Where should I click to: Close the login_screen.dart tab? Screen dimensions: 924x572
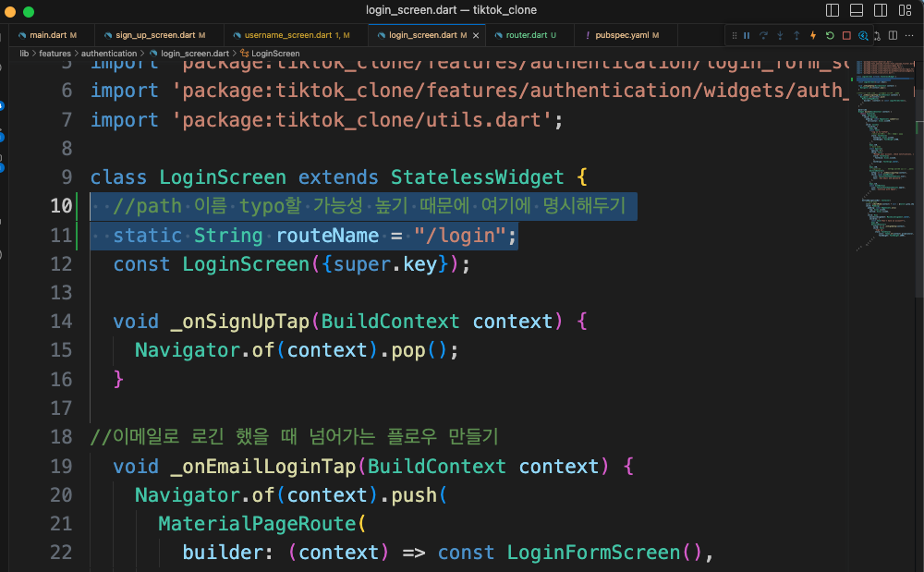(476, 35)
